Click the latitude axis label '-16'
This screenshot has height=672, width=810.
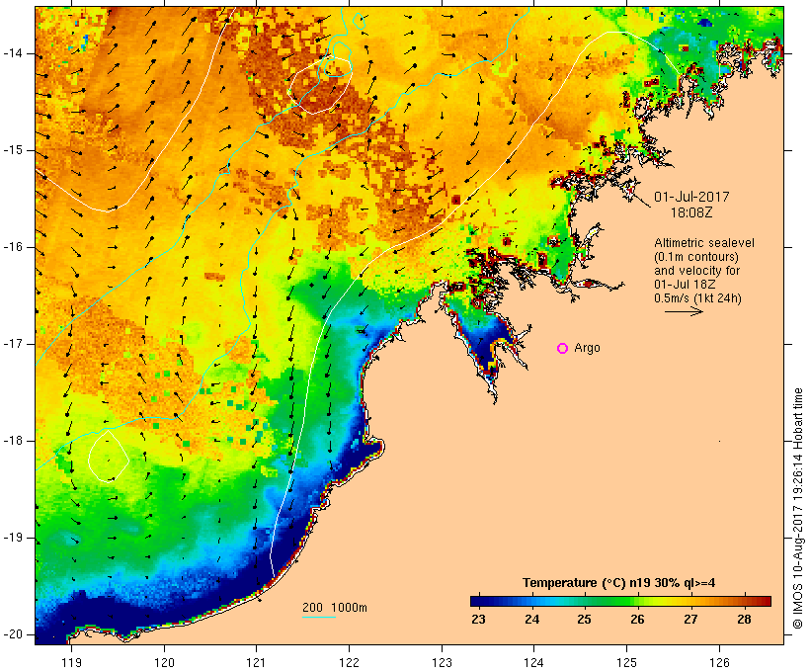pyautogui.click(x=13, y=247)
